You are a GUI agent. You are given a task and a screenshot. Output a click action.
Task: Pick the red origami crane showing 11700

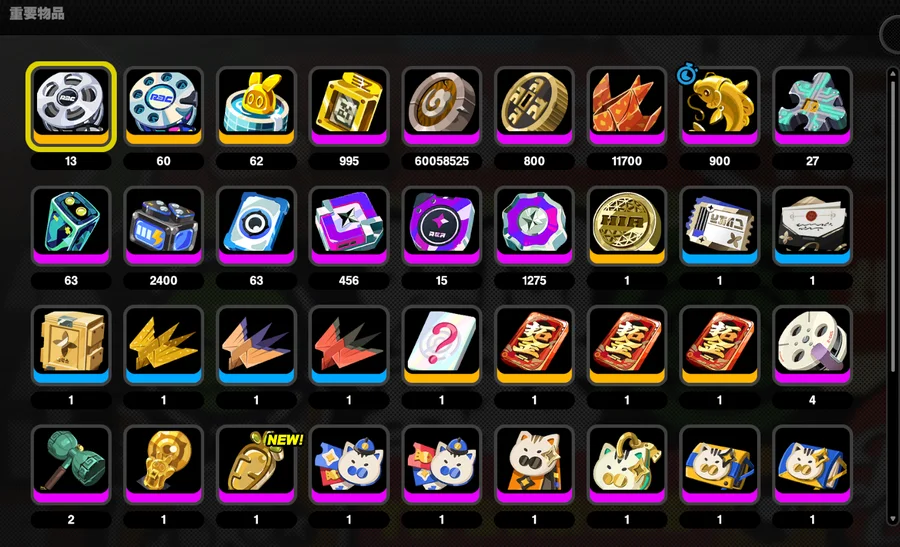click(627, 106)
